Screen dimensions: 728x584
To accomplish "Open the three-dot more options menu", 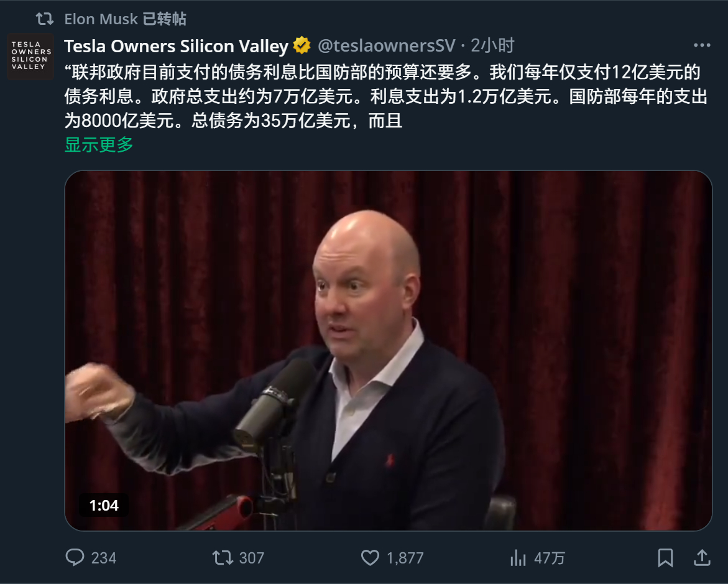I will click(702, 45).
